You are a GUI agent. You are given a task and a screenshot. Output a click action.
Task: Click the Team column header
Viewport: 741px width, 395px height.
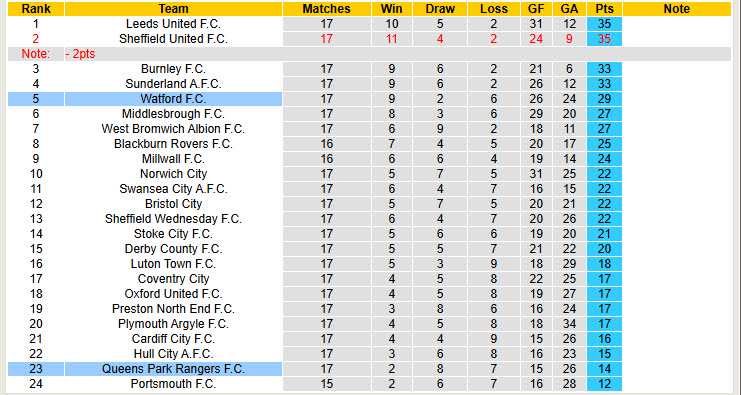(173, 9)
